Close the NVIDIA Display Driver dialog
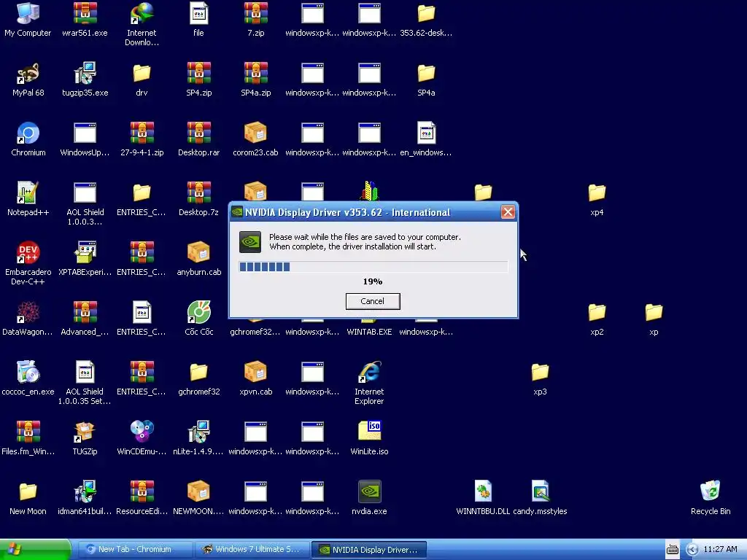747x560 pixels. [508, 212]
